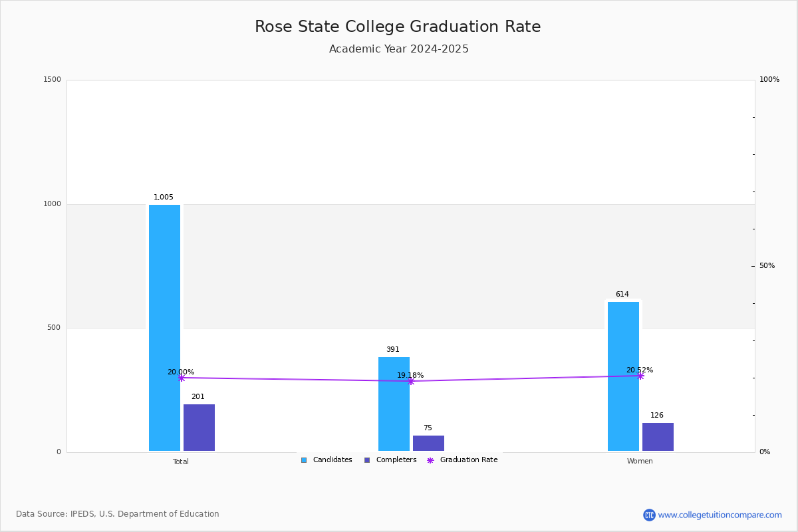Screen dimensions: 798x532
Task: Select the Total completers bar 201
Action: 199,428
